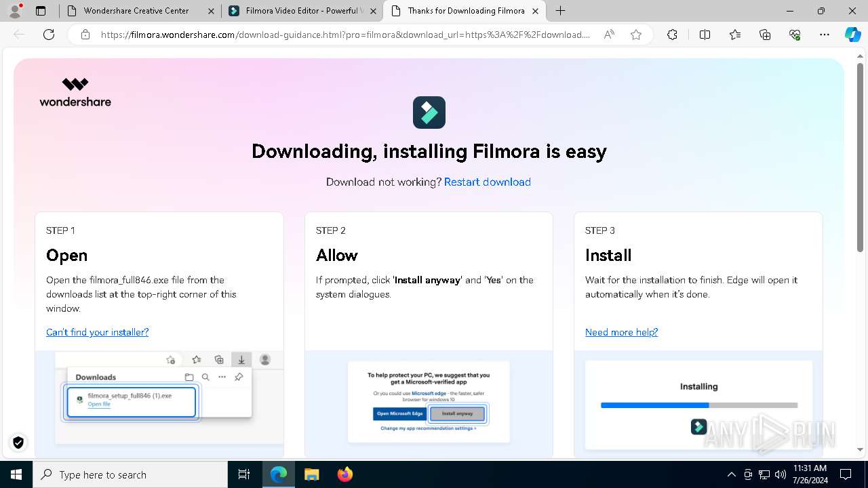The image size is (868, 488).
Task: Click the 'Allow' step heading
Action: click(x=336, y=256)
